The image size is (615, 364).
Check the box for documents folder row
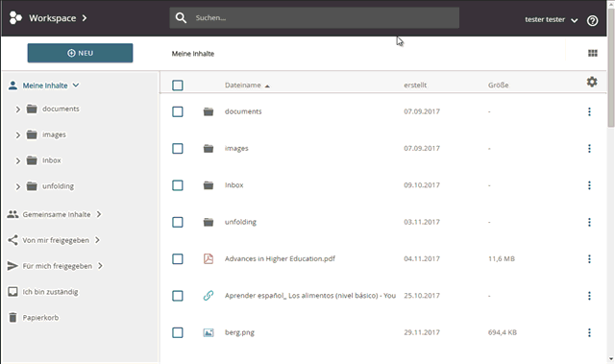pyautogui.click(x=178, y=111)
